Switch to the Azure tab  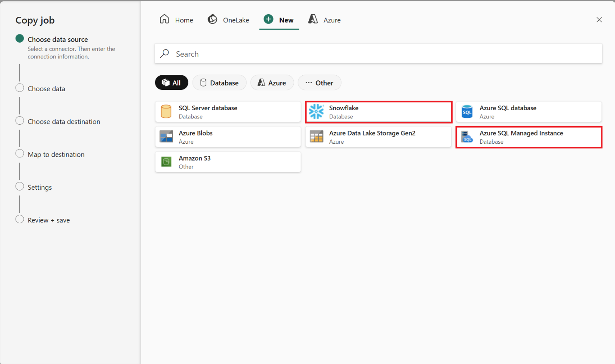pyautogui.click(x=325, y=20)
